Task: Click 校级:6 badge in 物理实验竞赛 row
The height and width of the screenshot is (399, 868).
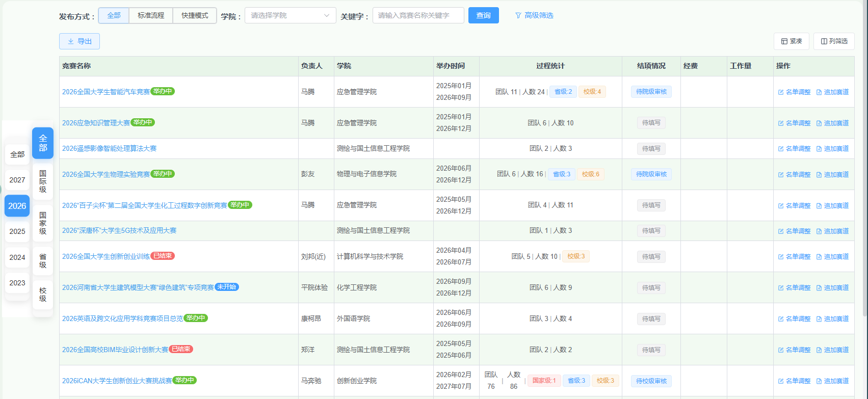Action: pyautogui.click(x=591, y=174)
